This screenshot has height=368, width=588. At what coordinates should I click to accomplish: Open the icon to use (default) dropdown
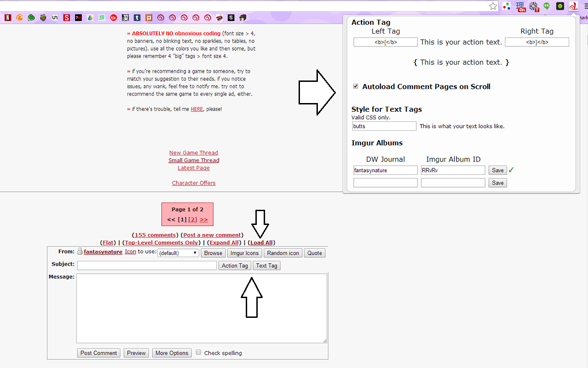tap(178, 253)
